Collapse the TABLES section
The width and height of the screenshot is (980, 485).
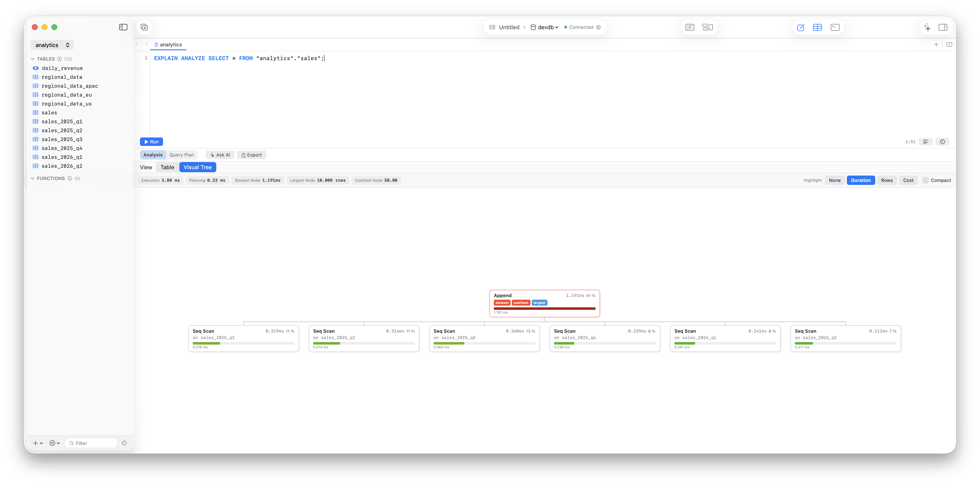33,59
